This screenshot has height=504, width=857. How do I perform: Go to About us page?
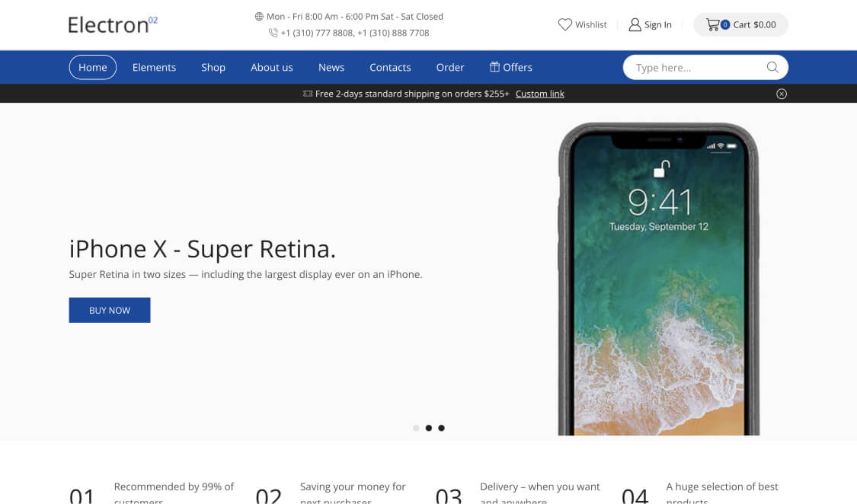(272, 67)
